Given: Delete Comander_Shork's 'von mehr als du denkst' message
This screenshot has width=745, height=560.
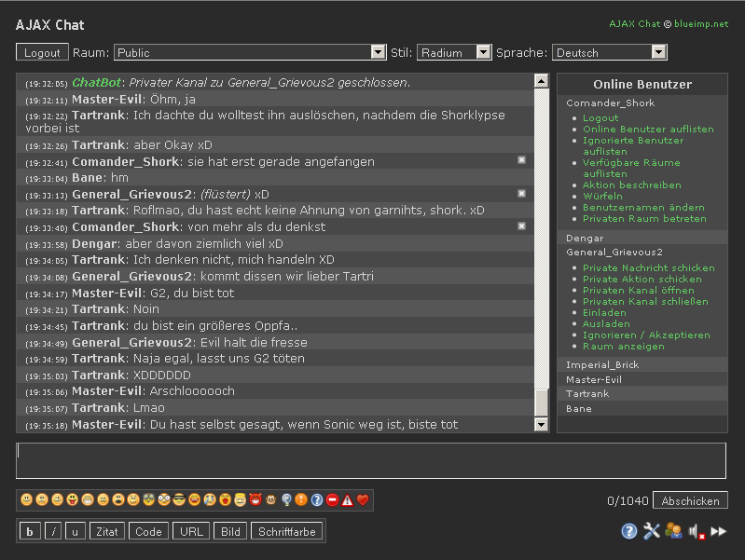Looking at the screenshot, I should [x=522, y=226].
